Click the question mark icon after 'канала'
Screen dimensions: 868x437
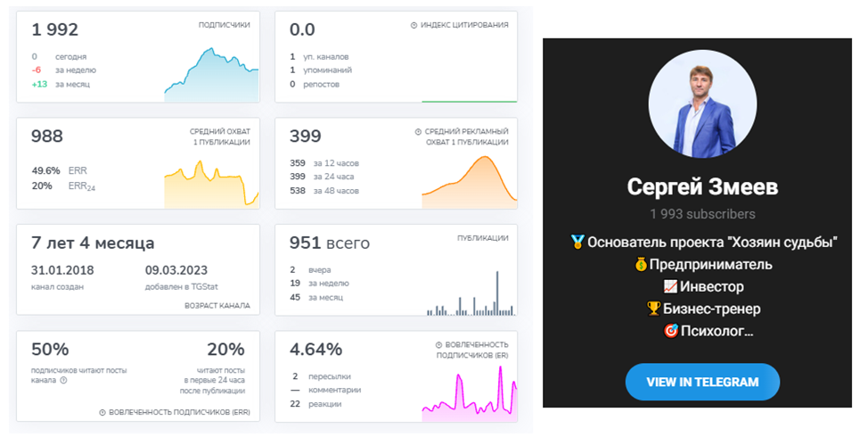(63, 381)
